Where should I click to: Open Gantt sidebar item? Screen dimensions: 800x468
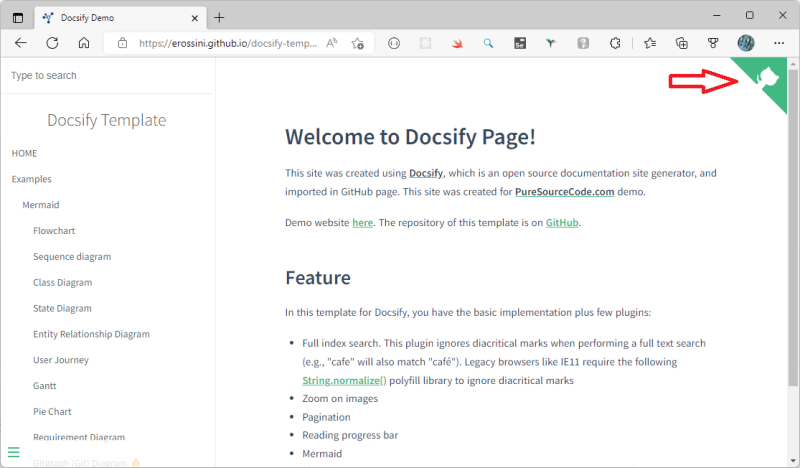click(x=45, y=386)
